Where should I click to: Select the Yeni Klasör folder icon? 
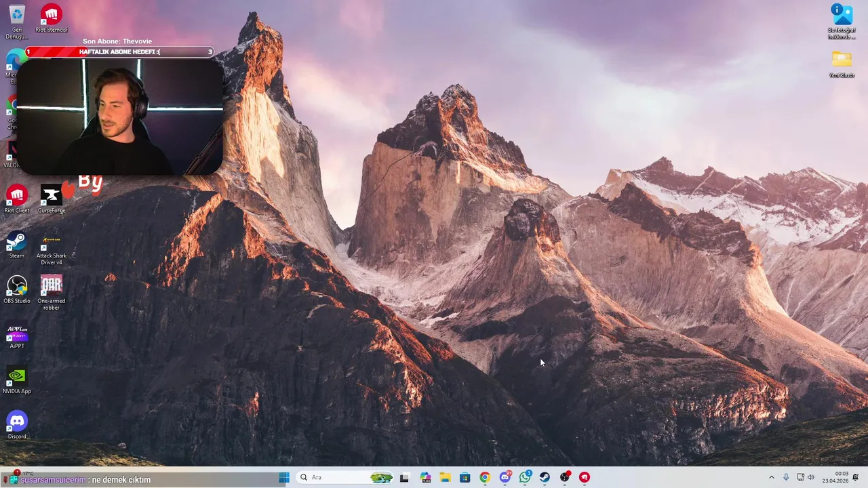click(x=842, y=64)
